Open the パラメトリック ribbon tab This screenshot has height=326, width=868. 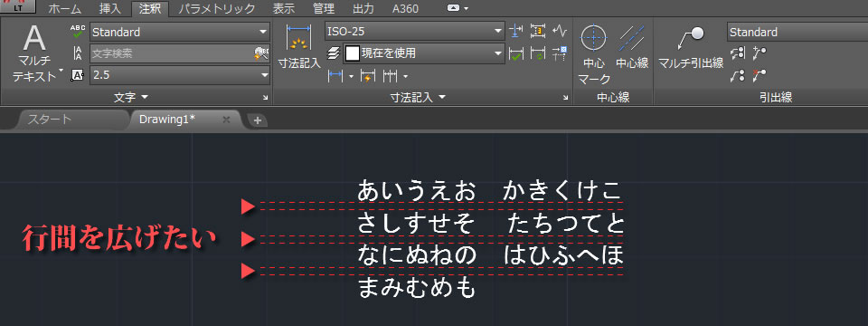(217, 8)
